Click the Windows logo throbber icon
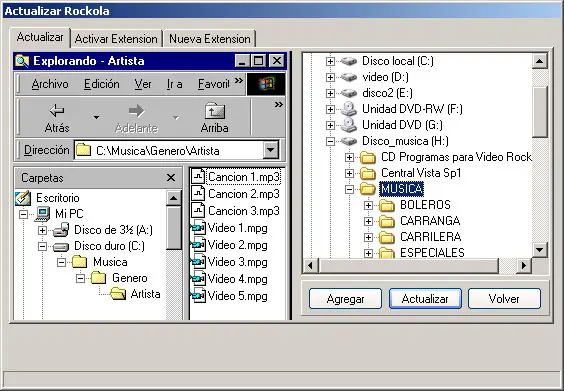Image resolution: width=564 pixels, height=391 pixels. point(266,84)
